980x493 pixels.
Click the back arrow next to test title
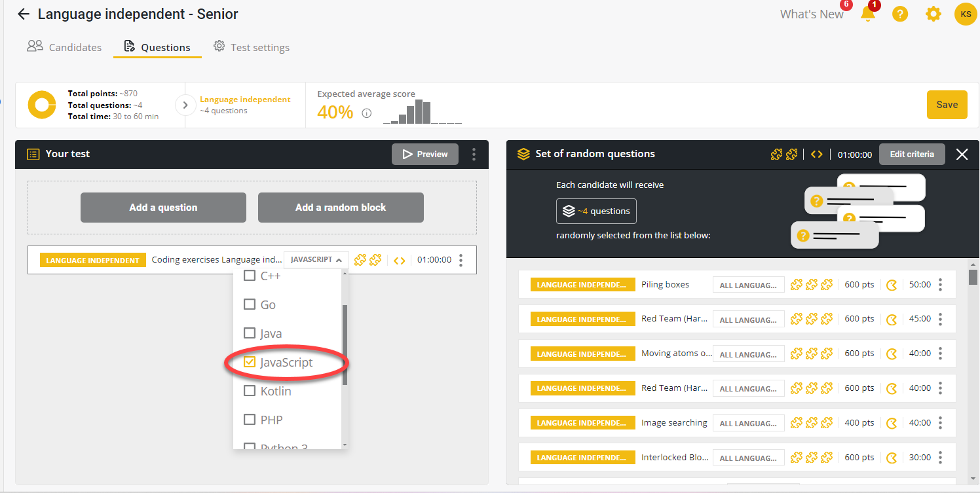24,14
